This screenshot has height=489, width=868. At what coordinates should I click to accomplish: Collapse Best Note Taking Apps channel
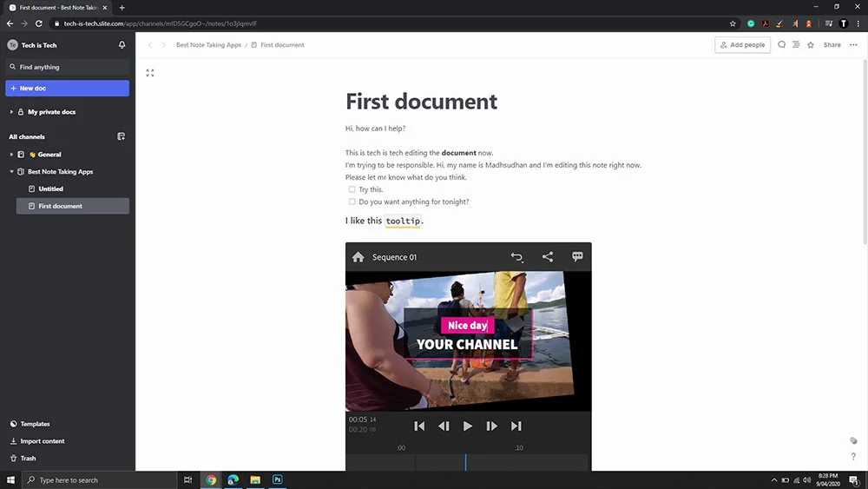pyautogui.click(x=11, y=172)
